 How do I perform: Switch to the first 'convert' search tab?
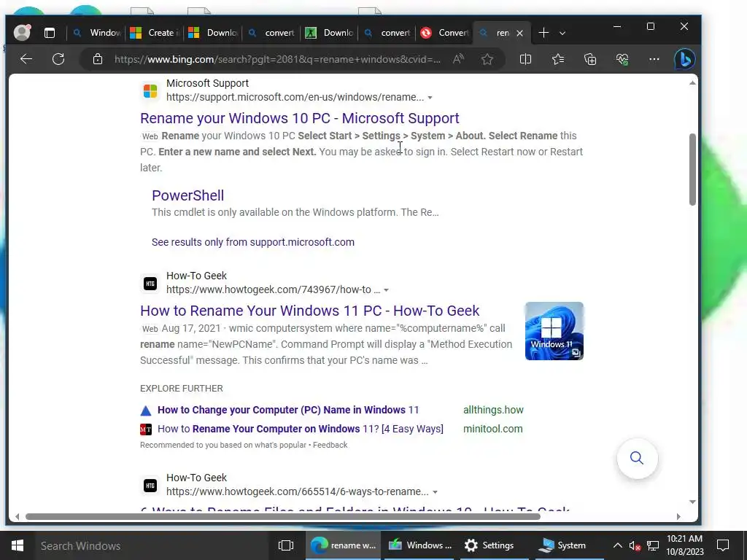[271, 33]
